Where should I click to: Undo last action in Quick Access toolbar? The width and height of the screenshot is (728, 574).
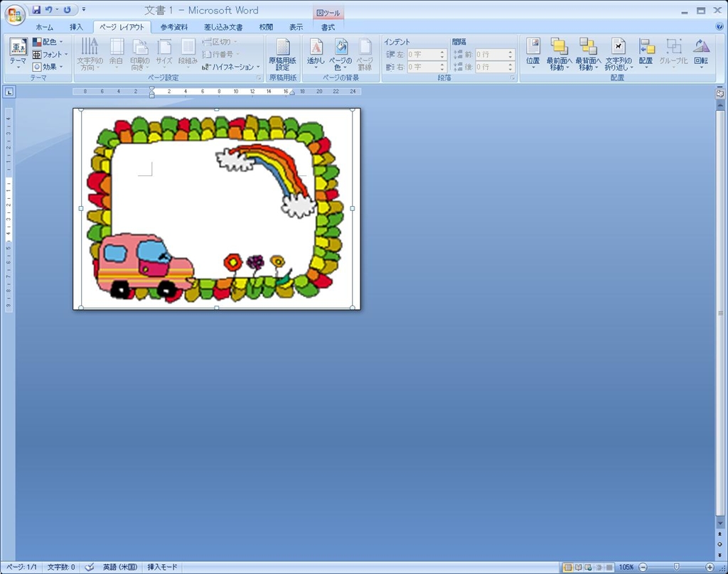click(49, 10)
